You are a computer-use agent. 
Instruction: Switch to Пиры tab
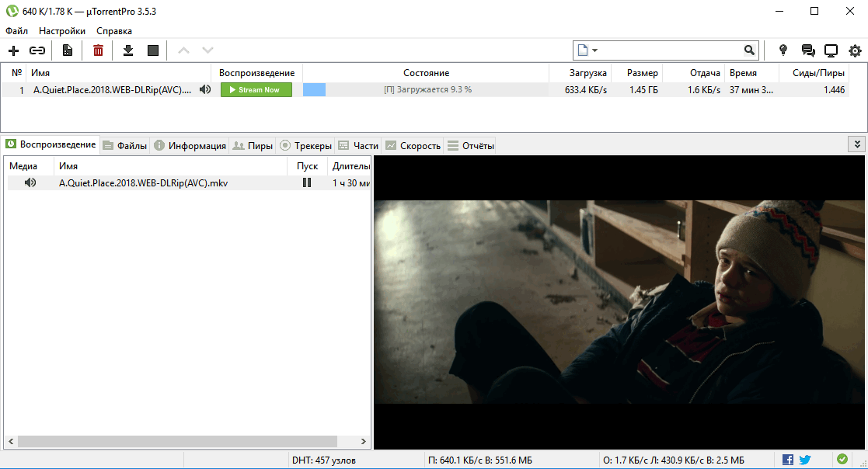[x=253, y=145]
